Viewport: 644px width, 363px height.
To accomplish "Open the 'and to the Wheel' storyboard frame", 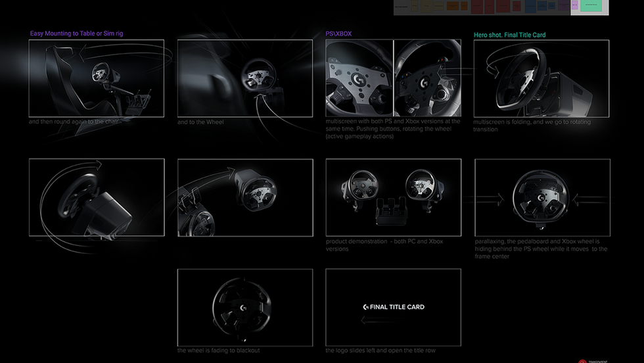I will (x=244, y=78).
